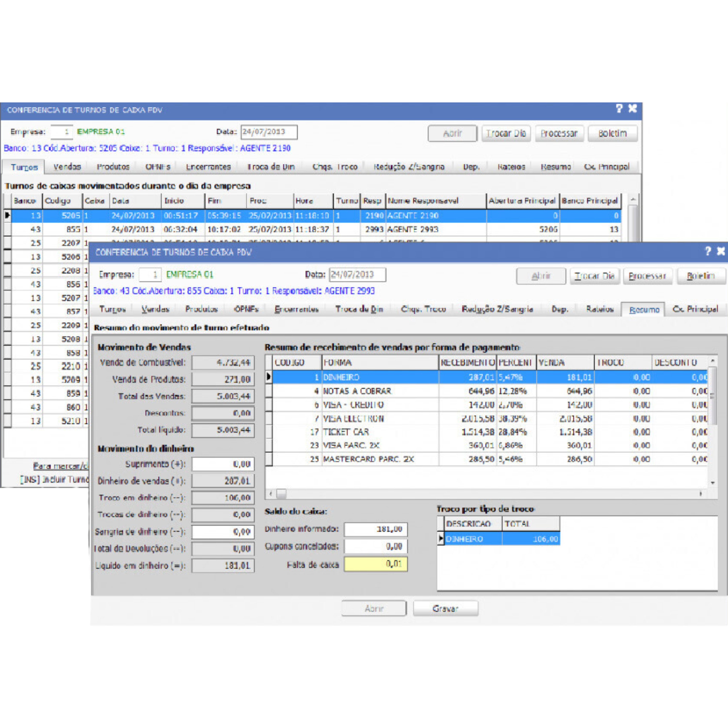This screenshot has width=728, height=728.
Task: Switch to Vendas tab in back window
Action: (67, 166)
